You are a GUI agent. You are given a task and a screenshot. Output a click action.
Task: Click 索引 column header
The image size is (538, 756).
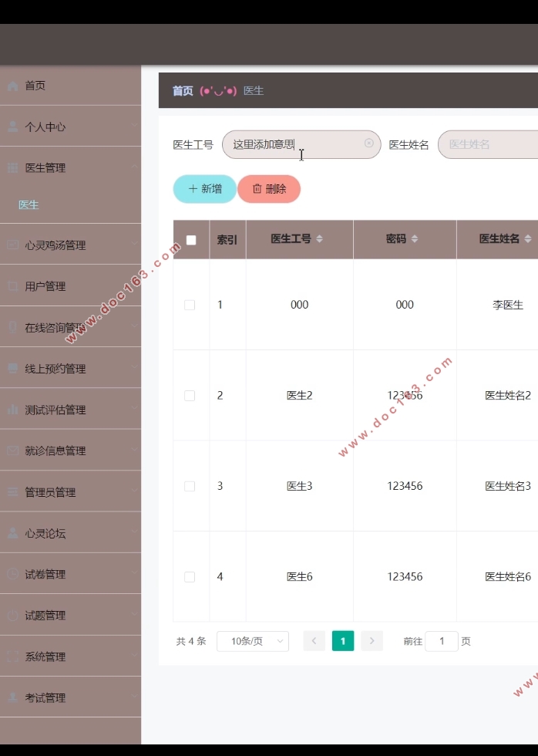tap(227, 240)
